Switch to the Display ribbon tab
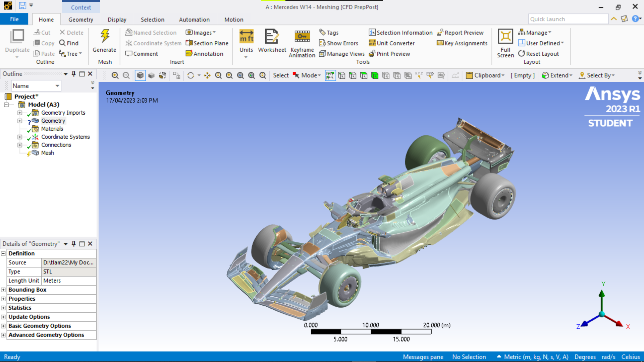The image size is (644, 362). [x=117, y=19]
